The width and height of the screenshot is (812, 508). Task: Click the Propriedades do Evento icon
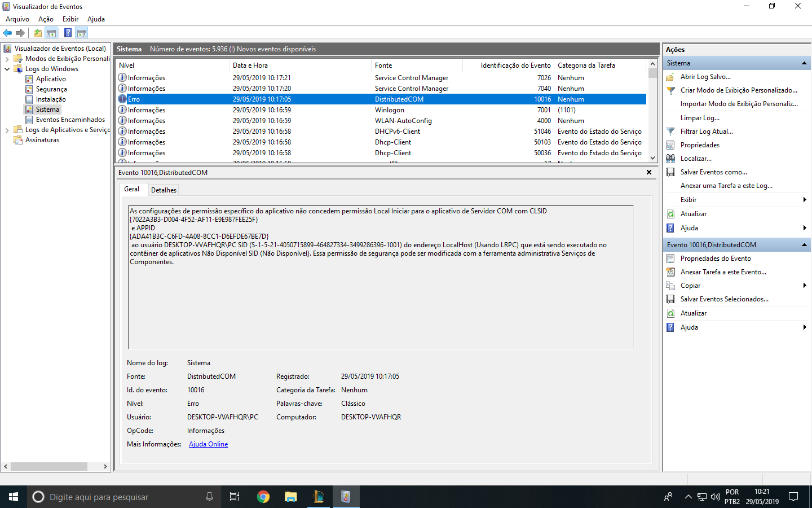[670, 259]
